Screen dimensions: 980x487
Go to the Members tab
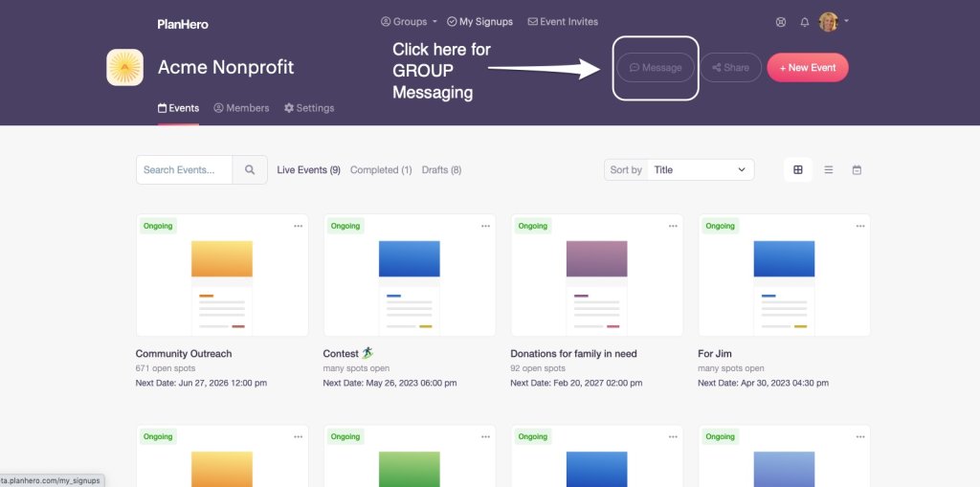coord(241,108)
